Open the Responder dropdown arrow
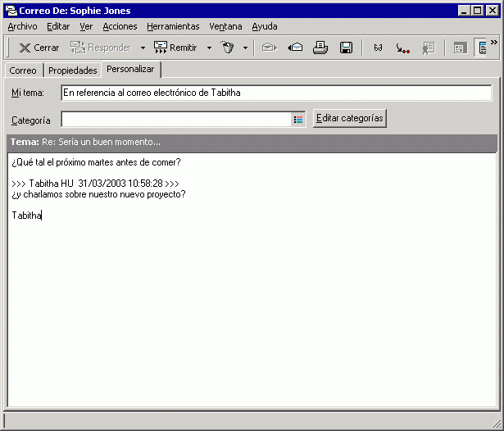 coord(143,48)
